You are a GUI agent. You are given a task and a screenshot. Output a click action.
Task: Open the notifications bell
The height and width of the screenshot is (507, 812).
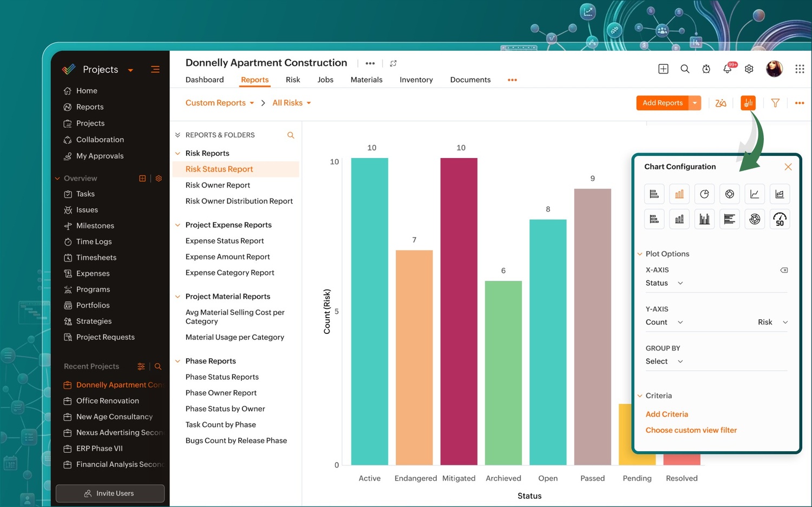(728, 69)
